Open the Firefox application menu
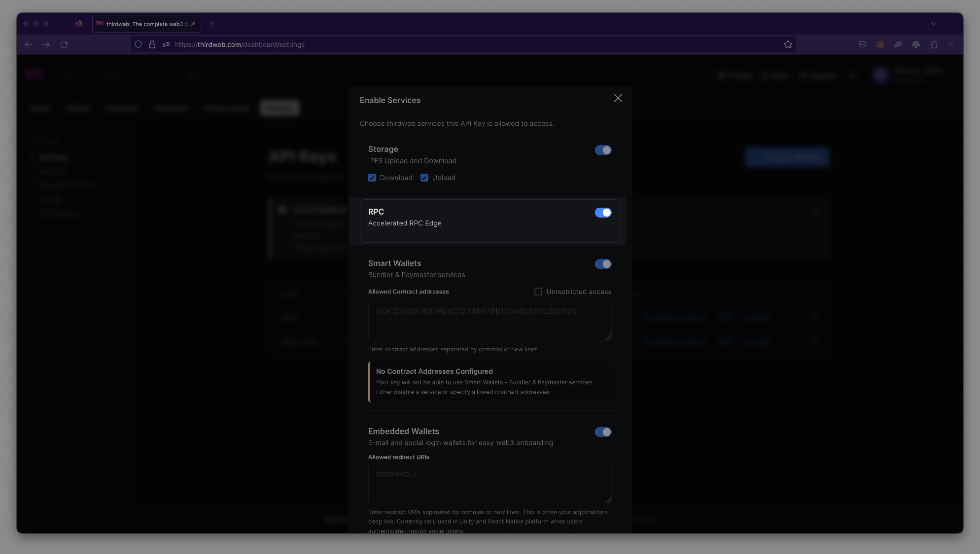The height and width of the screenshot is (554, 980). click(951, 44)
